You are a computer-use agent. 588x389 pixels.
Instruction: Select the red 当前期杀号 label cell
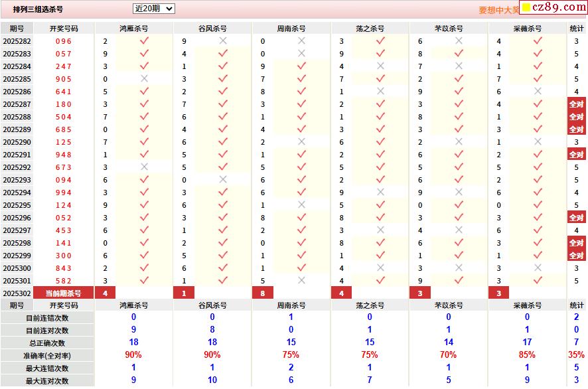(x=63, y=293)
